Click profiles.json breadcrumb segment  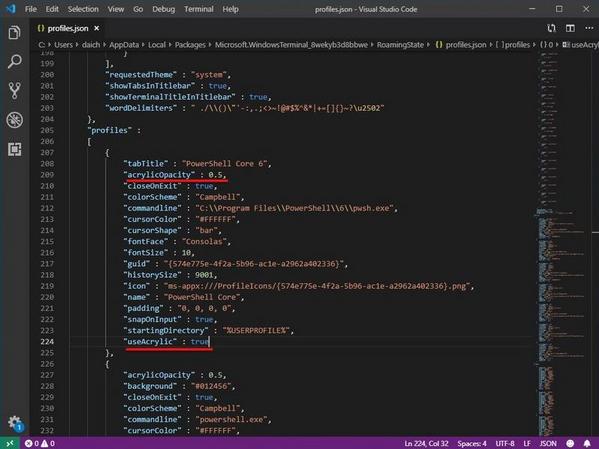[x=461, y=45]
